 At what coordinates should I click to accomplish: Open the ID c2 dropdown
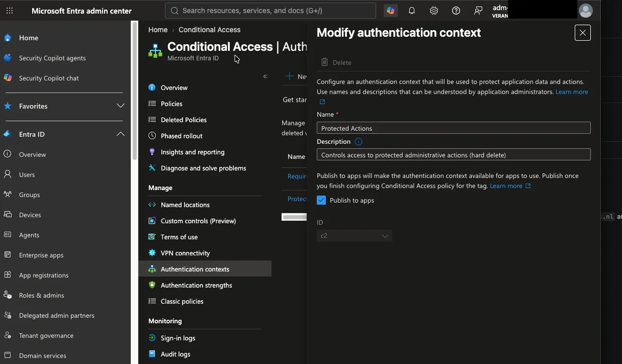pyautogui.click(x=354, y=236)
